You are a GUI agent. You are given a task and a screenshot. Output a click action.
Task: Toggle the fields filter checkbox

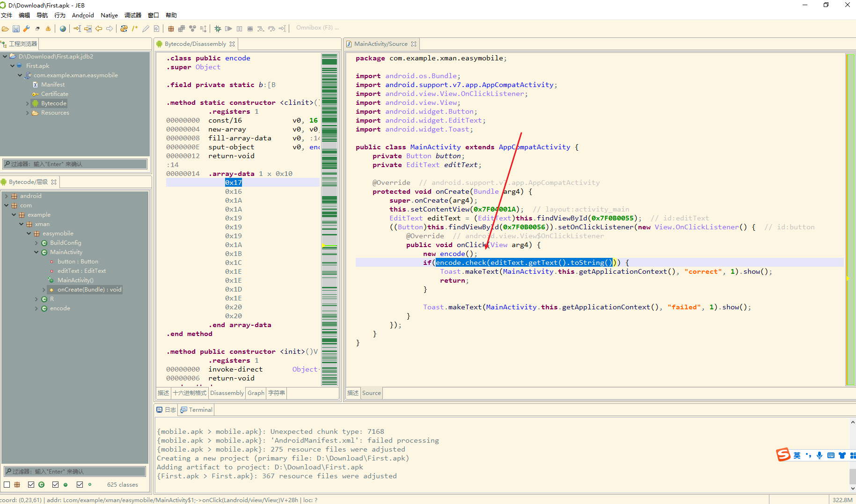(x=80, y=484)
